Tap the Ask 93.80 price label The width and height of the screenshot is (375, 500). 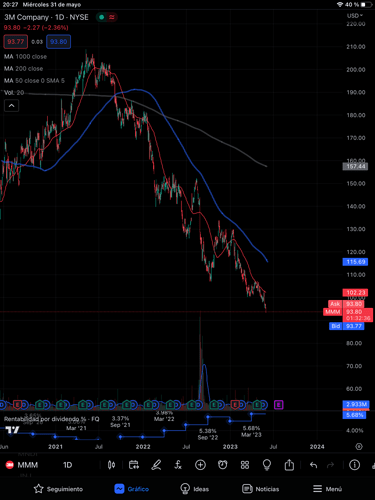click(x=346, y=304)
